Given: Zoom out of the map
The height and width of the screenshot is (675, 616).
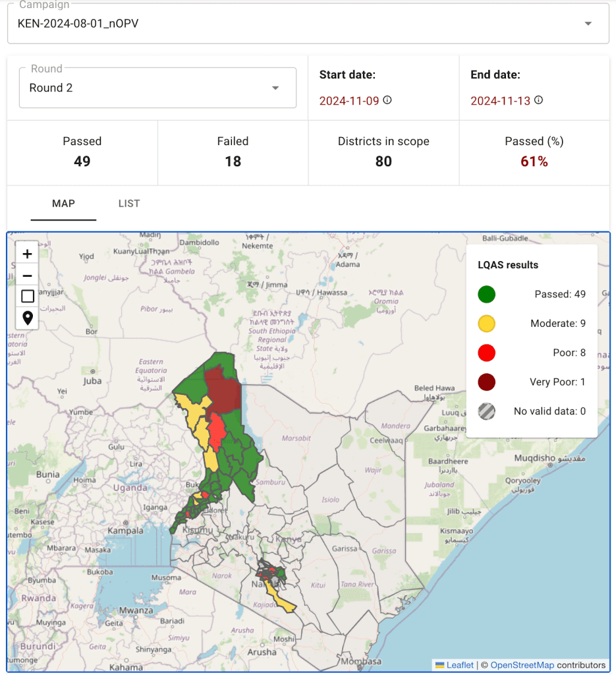Looking at the screenshot, I should 27,276.
